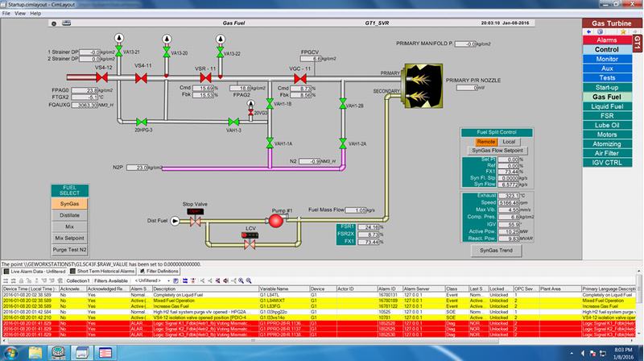Click the VAH1-1B purge valve
The height and width of the screenshot is (361, 644).
point(270,104)
